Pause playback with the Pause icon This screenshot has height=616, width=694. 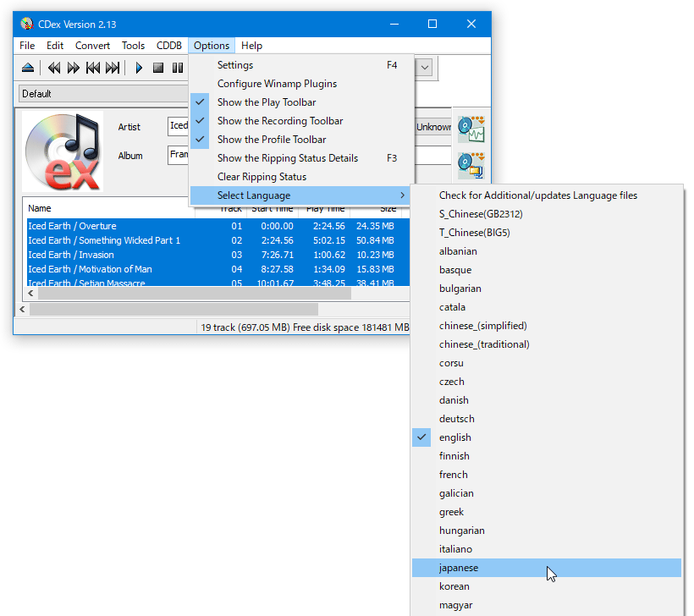point(178,68)
